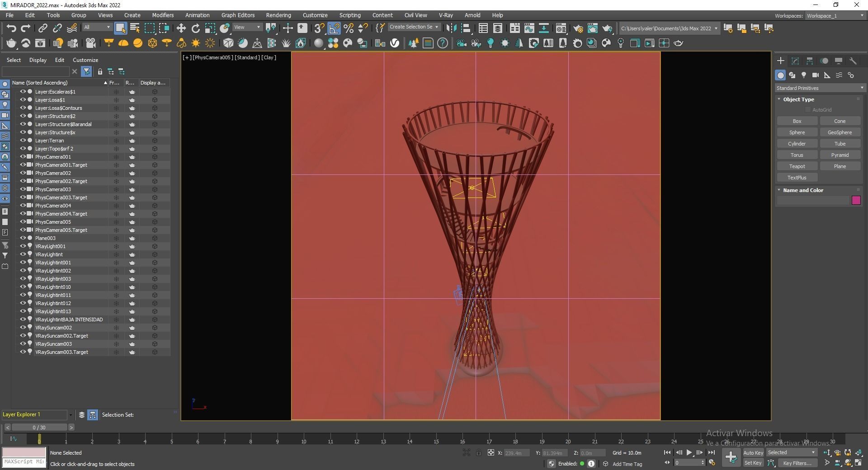The height and width of the screenshot is (470, 868).
Task: Create a Box primitive
Action: point(797,121)
